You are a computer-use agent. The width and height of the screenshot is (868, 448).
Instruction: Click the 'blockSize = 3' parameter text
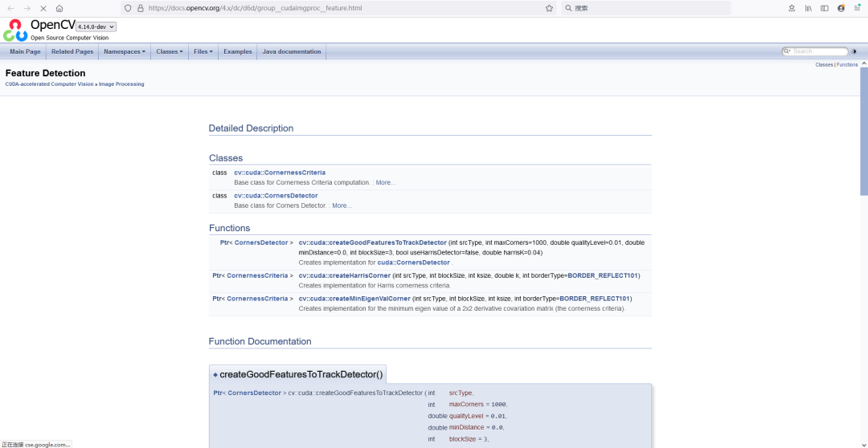pos(469,439)
